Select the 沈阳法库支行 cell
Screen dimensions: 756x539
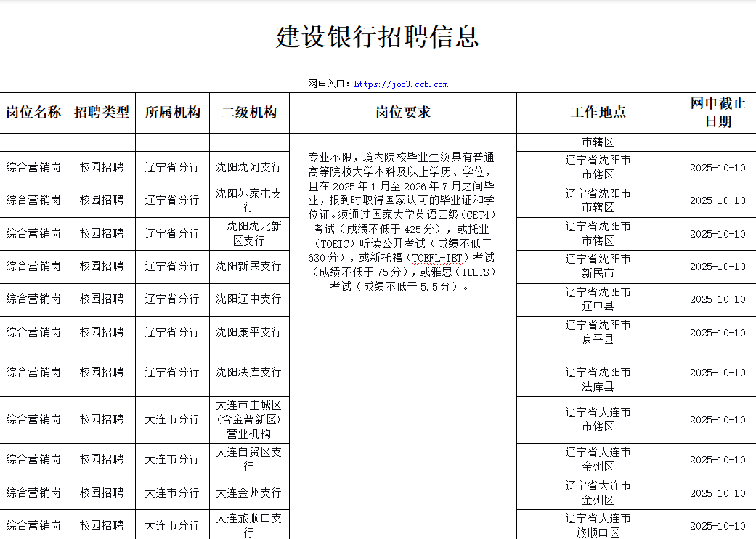point(248,372)
